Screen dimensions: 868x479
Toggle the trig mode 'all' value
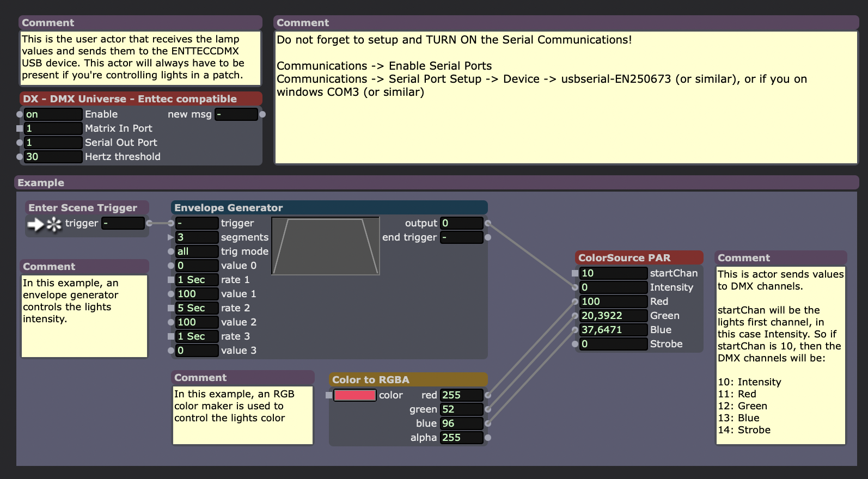[x=196, y=251]
